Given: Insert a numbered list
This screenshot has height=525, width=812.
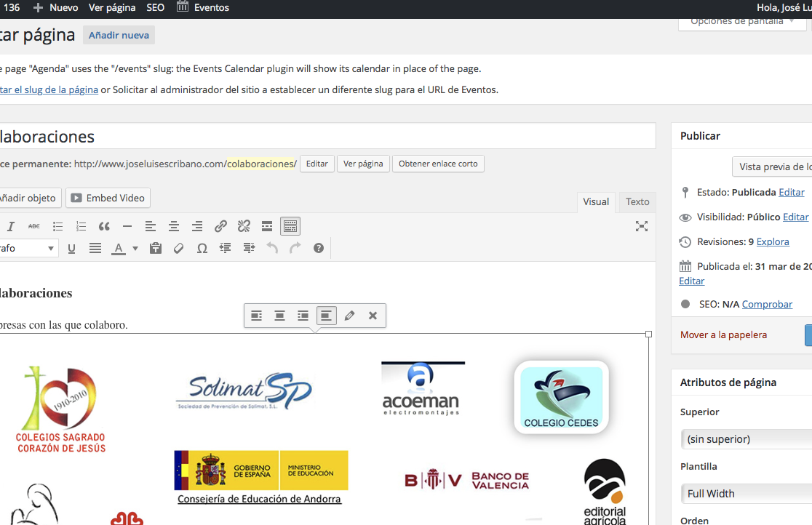Looking at the screenshot, I should [81, 226].
